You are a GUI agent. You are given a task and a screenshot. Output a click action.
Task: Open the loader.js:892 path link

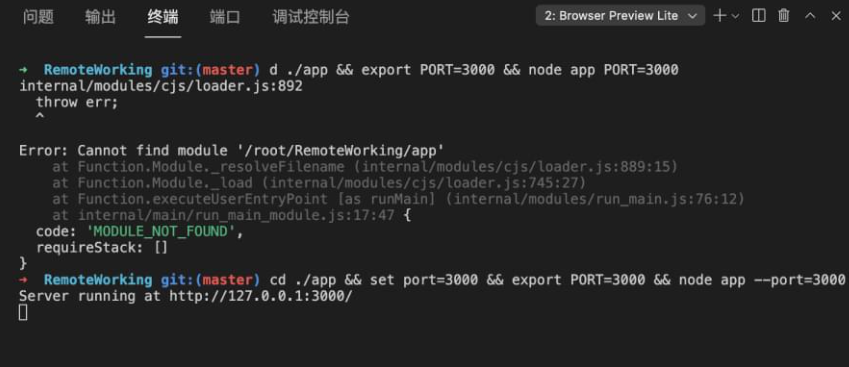[x=161, y=86]
